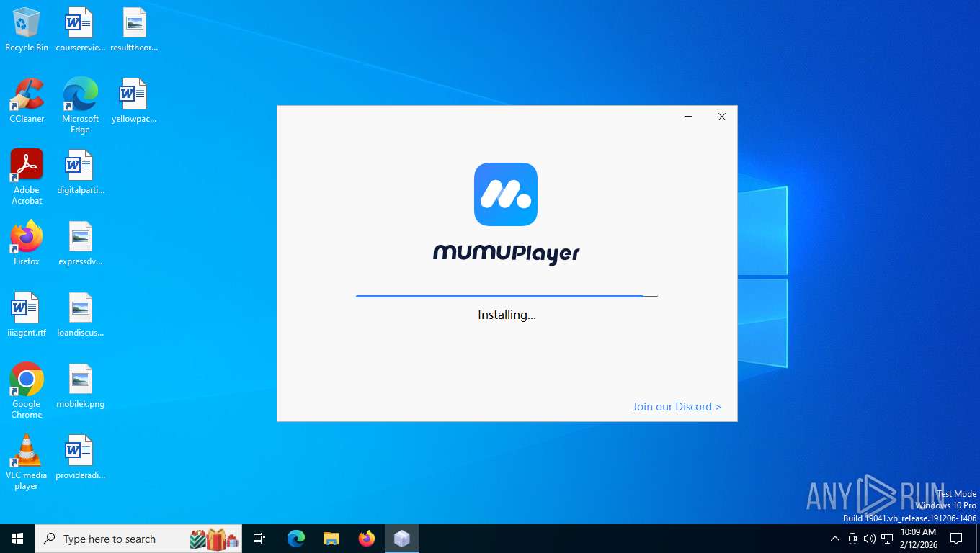Viewport: 980px width, 553px height.
Task: Select the installer app on the taskbar
Action: click(402, 539)
